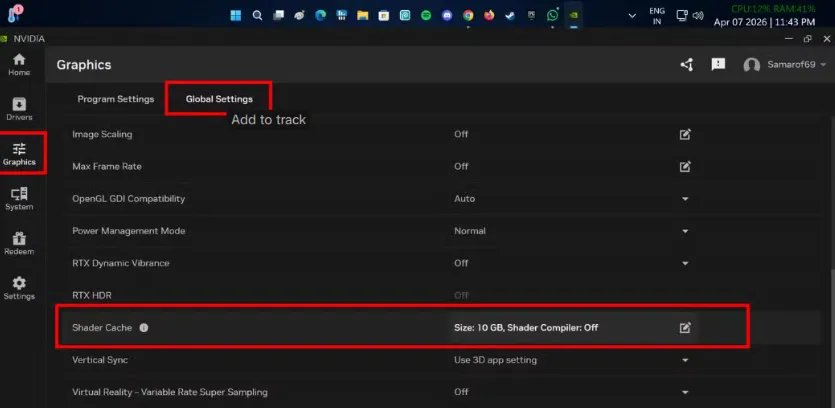
Task: Click the Image Scaling label
Action: [102, 134]
